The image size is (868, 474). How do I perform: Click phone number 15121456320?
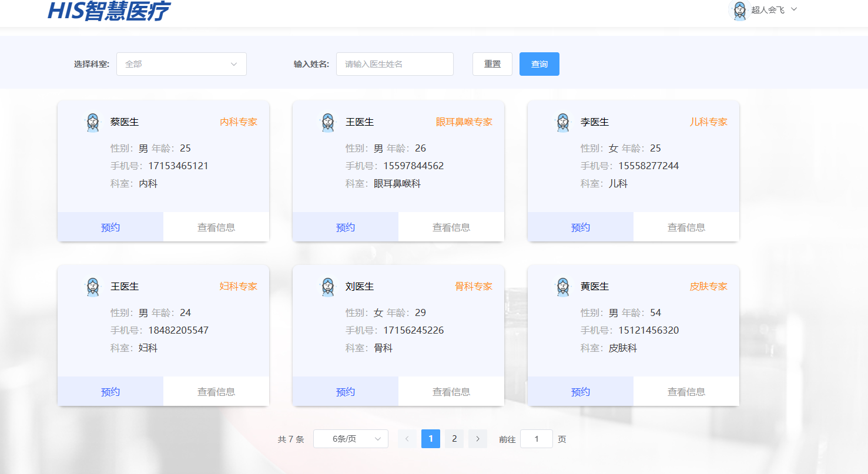(x=649, y=330)
